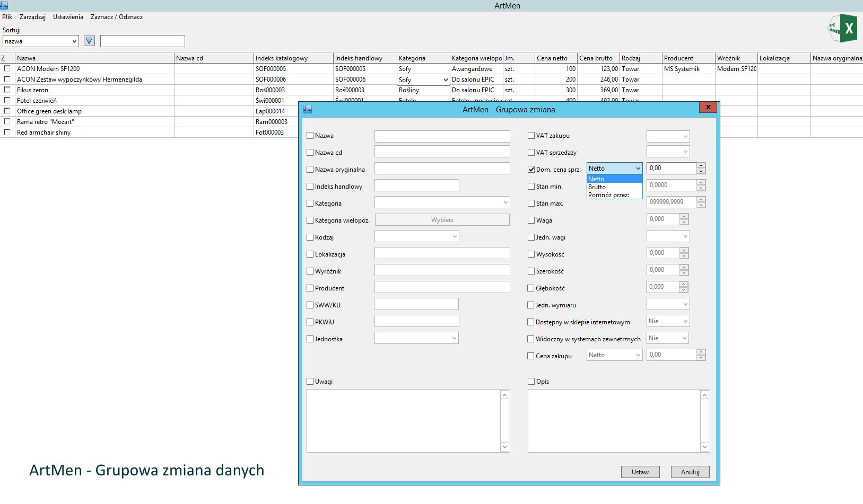Tick the checkbox for Fikus zeron row
Screen dimensions: 863x504
(7, 90)
